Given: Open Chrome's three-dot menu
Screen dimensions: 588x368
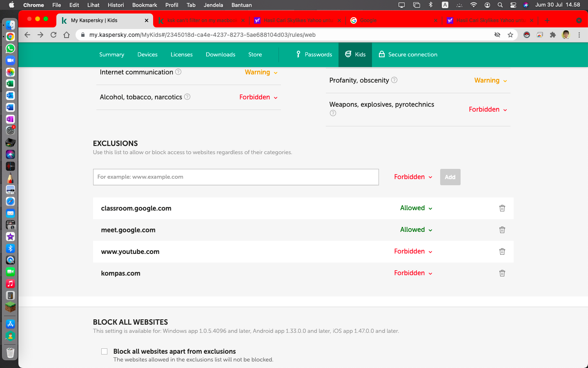Looking at the screenshot, I should click(579, 35).
